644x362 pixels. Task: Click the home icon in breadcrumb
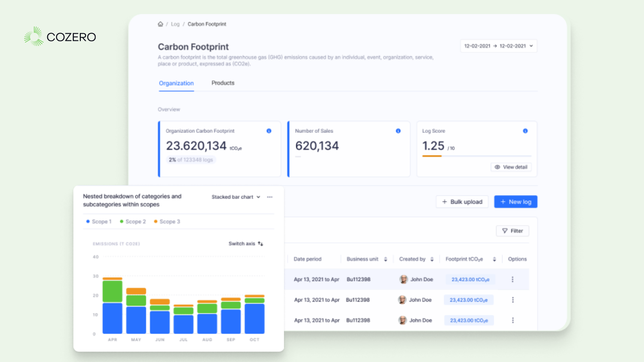point(160,24)
